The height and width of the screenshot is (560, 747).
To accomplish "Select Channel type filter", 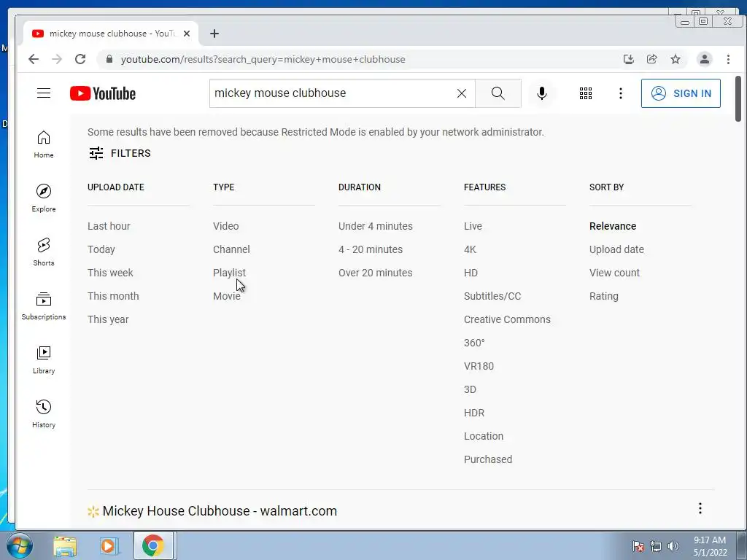I will coord(231,249).
